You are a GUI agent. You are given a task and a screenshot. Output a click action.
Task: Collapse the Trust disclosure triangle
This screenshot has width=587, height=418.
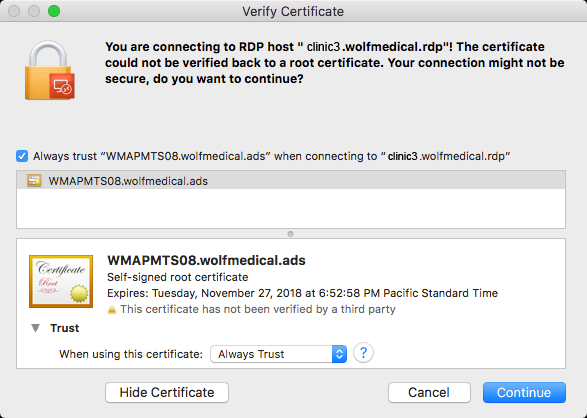coord(36,328)
